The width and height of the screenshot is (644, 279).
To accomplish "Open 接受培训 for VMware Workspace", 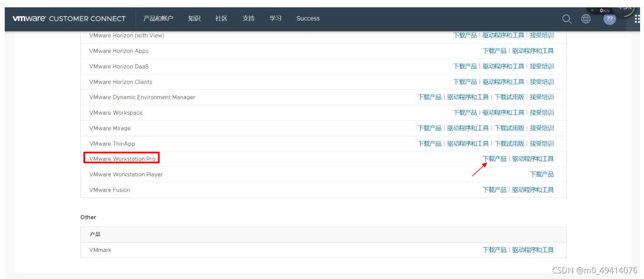I will (x=542, y=113).
